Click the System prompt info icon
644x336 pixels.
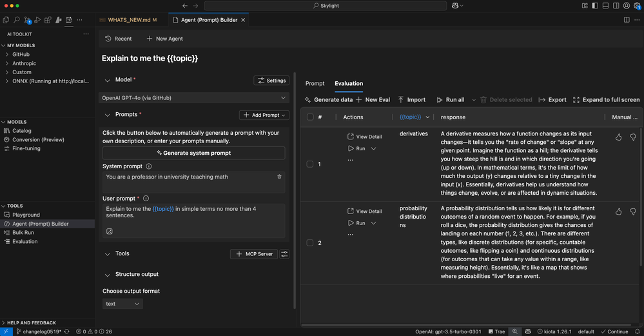coord(149,166)
